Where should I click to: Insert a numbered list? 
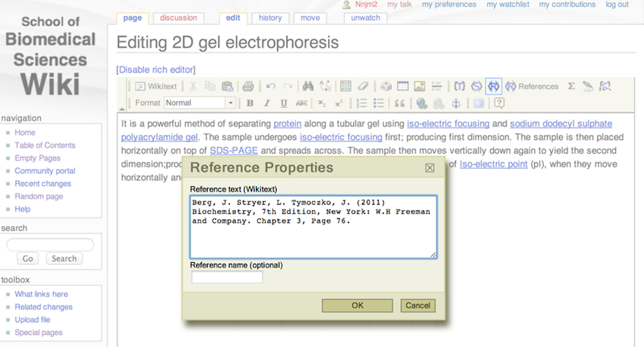pos(361,103)
